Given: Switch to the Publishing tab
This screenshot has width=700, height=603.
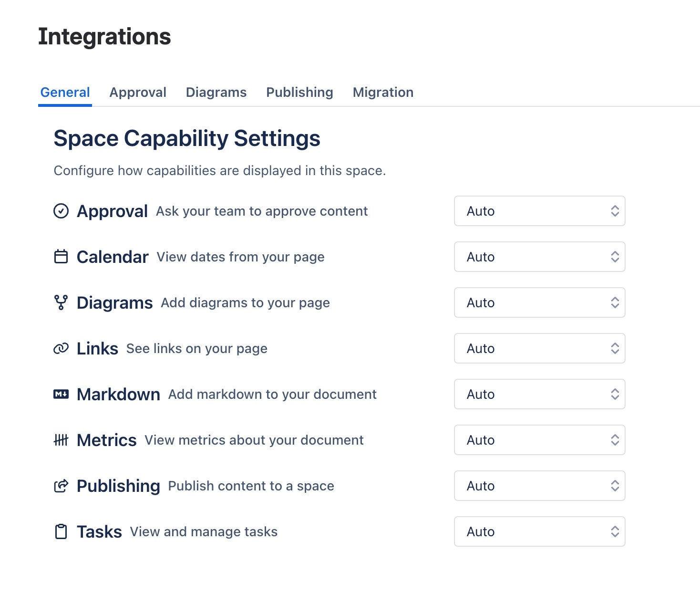Looking at the screenshot, I should 299,92.
